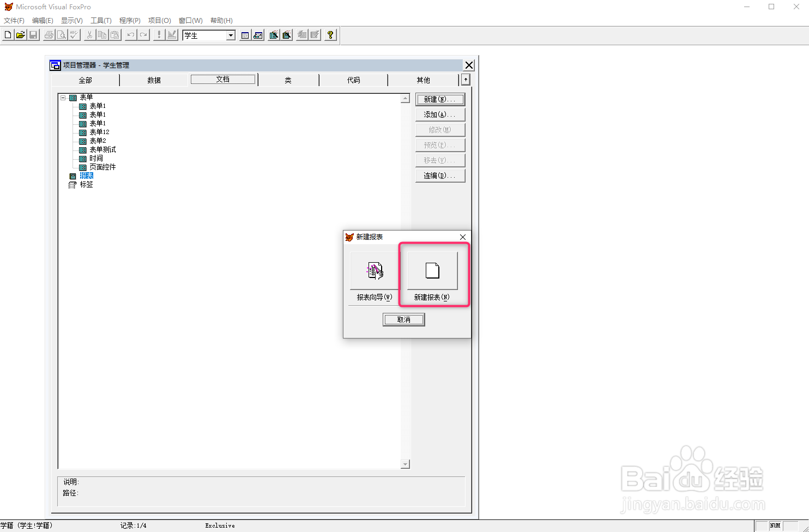Click the tree scrollbar down arrow
Viewport: 809px width, 532px height.
405,464
